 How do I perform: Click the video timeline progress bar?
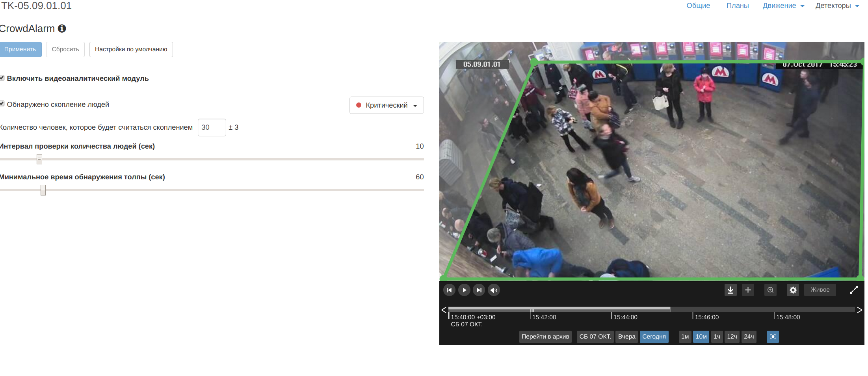pyautogui.click(x=652, y=310)
